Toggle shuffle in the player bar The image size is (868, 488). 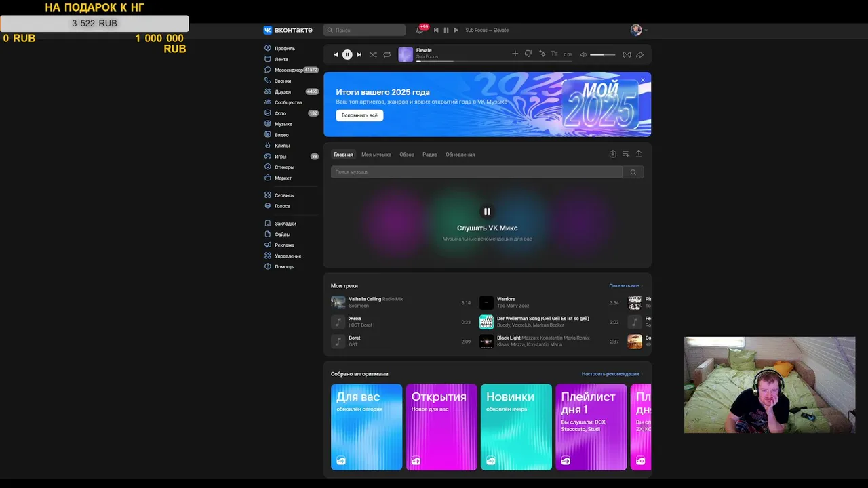click(x=373, y=54)
